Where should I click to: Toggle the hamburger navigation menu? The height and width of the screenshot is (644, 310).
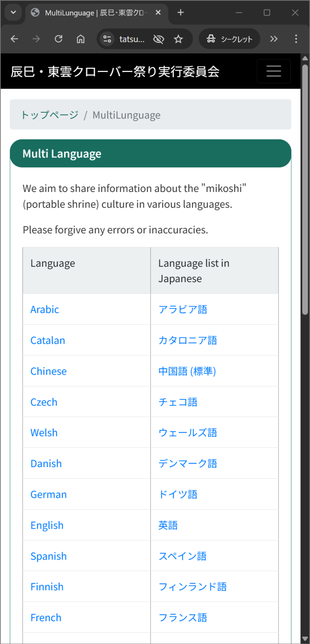tap(274, 71)
